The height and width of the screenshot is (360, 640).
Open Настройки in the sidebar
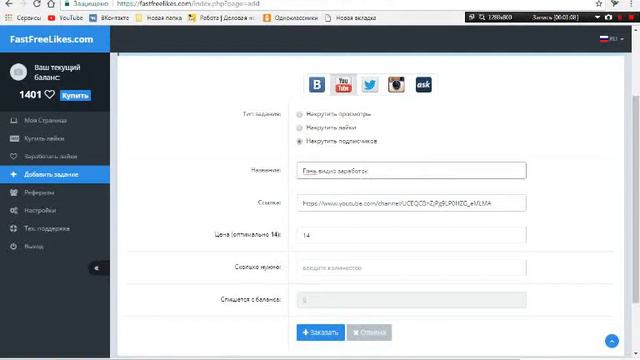click(x=55, y=210)
